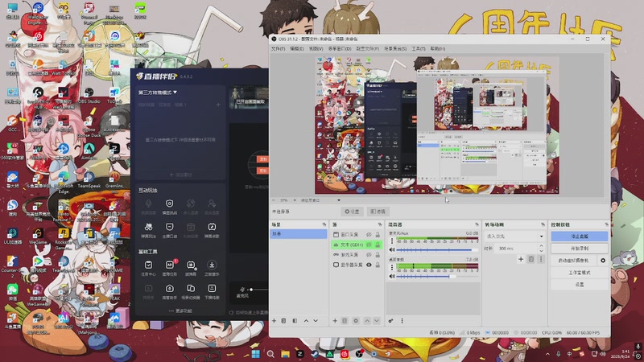This screenshot has height=362, width=644.
Task: Click the blue streaming button in OBS controls
Action: pos(579,237)
